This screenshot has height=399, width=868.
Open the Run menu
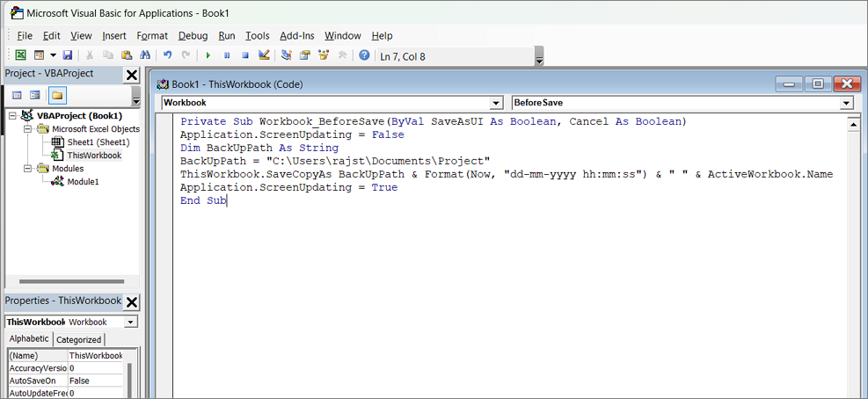[227, 36]
